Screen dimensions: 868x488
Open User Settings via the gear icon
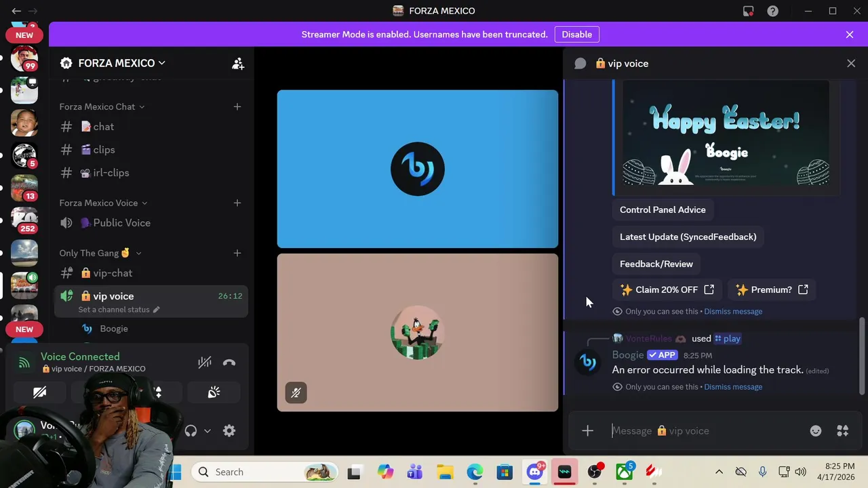tap(229, 430)
